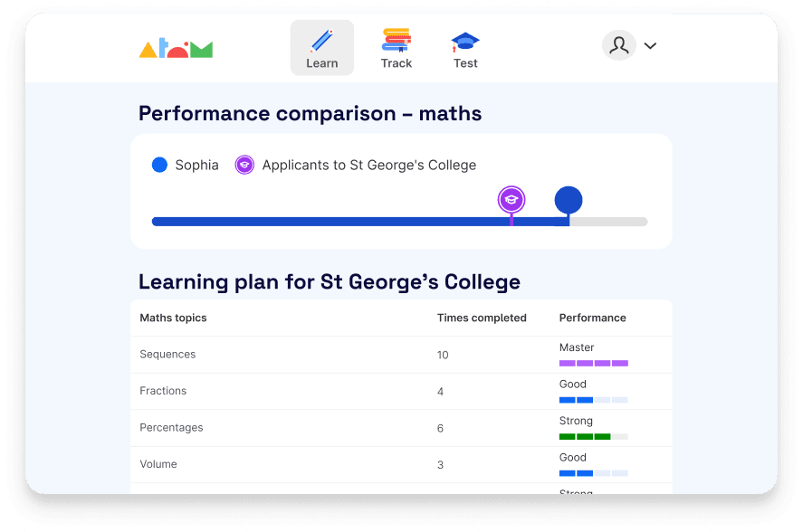Click the Test graduation cap icon
803x532 pixels.
click(x=464, y=38)
